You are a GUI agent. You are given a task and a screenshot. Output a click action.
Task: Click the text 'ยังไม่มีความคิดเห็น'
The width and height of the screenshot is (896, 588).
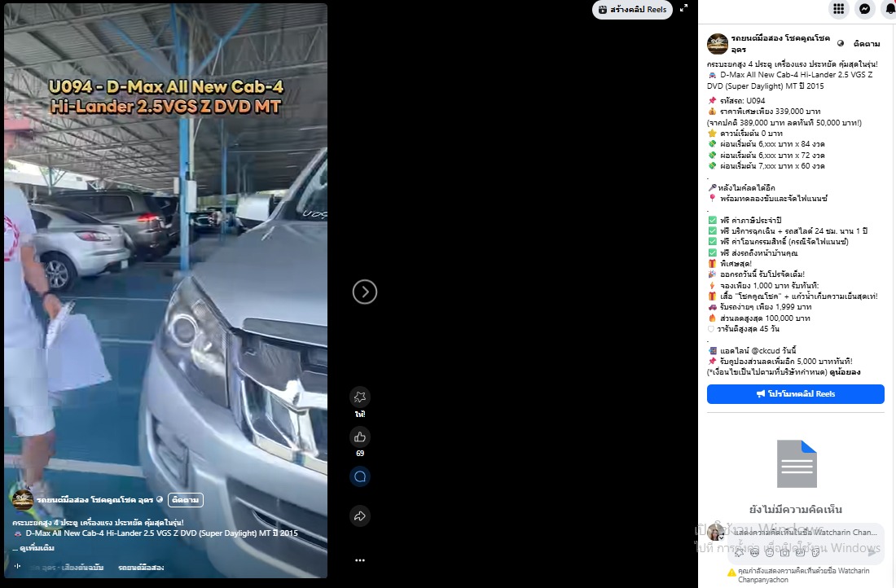point(796,509)
